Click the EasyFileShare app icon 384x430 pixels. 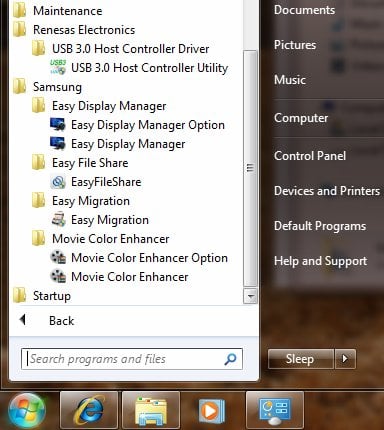(58, 182)
